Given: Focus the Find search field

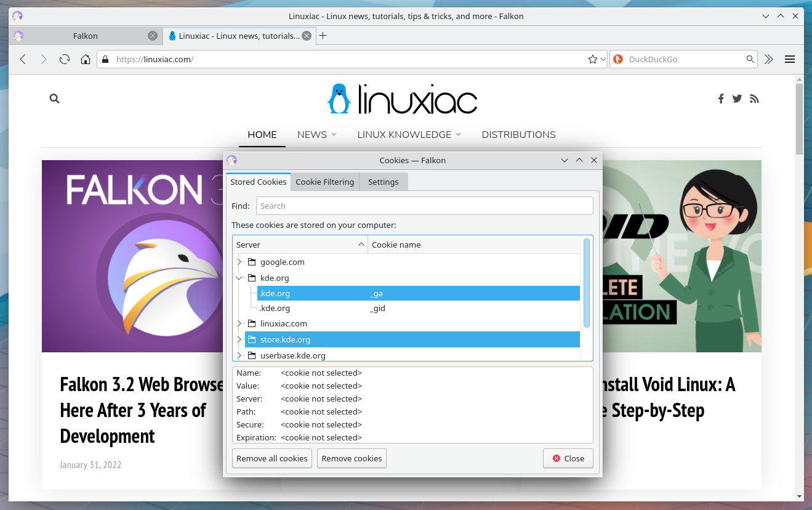Looking at the screenshot, I should tap(425, 206).
